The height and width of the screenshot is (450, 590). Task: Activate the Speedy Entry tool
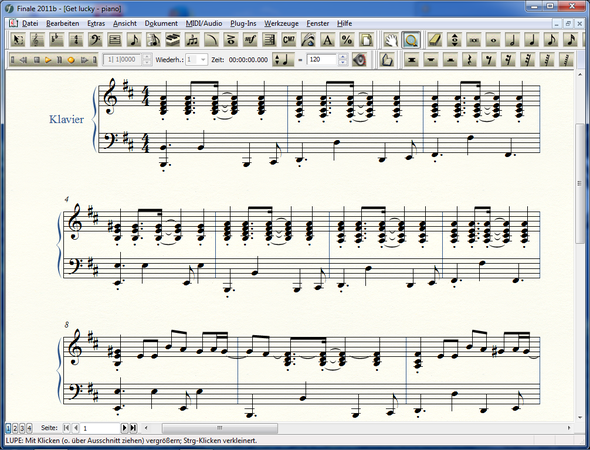(x=153, y=40)
